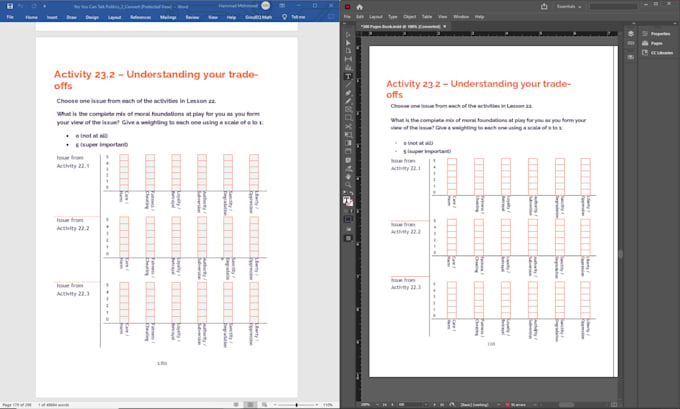Open the InDesign Type menu
Viewport: 680px width, 409px height.
click(x=392, y=16)
